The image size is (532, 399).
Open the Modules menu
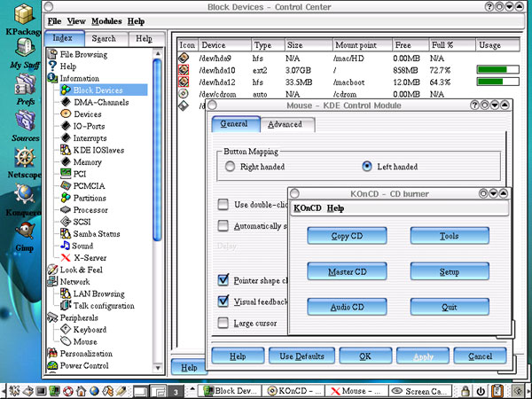pos(106,21)
